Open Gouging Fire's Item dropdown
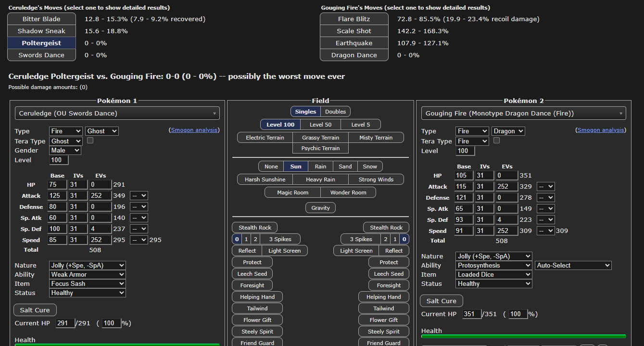 (494, 274)
